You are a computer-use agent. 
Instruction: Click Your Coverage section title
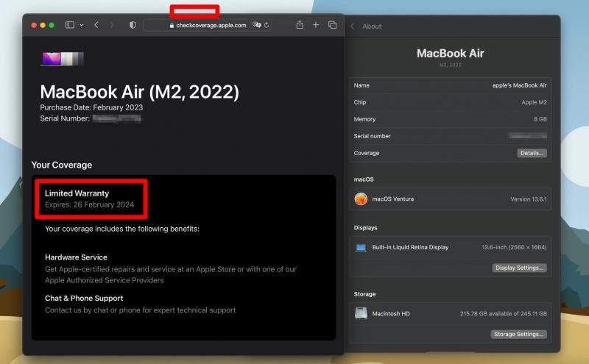(x=62, y=165)
